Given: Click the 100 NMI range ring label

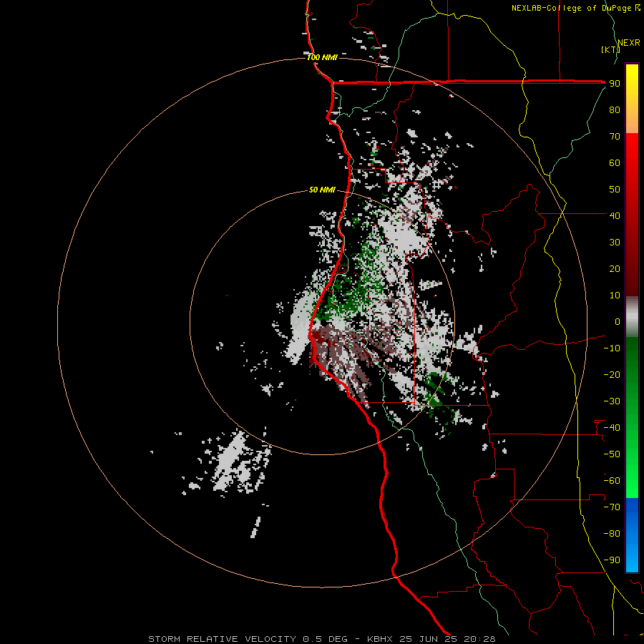Looking at the screenshot, I should [x=322, y=57].
